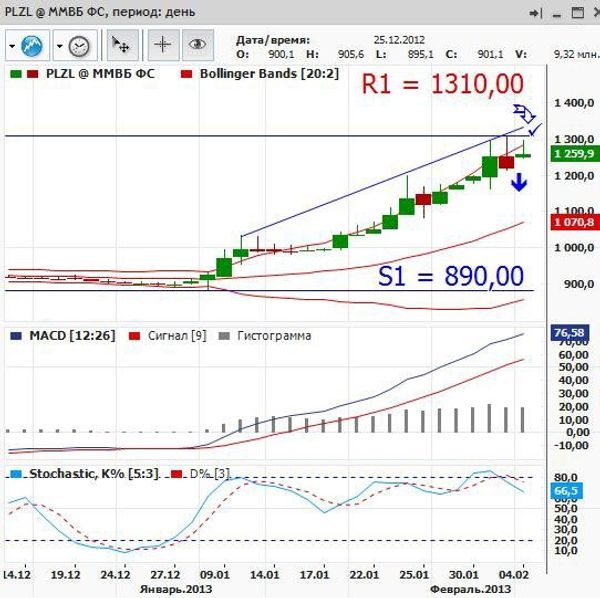The height and width of the screenshot is (598, 600).
Task: Click the 30.01 date axis label
Action: tap(464, 575)
